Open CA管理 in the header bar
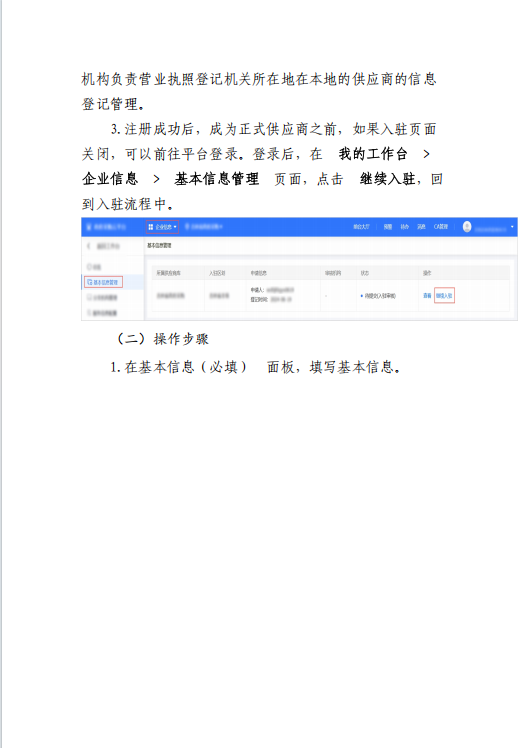 441,227
